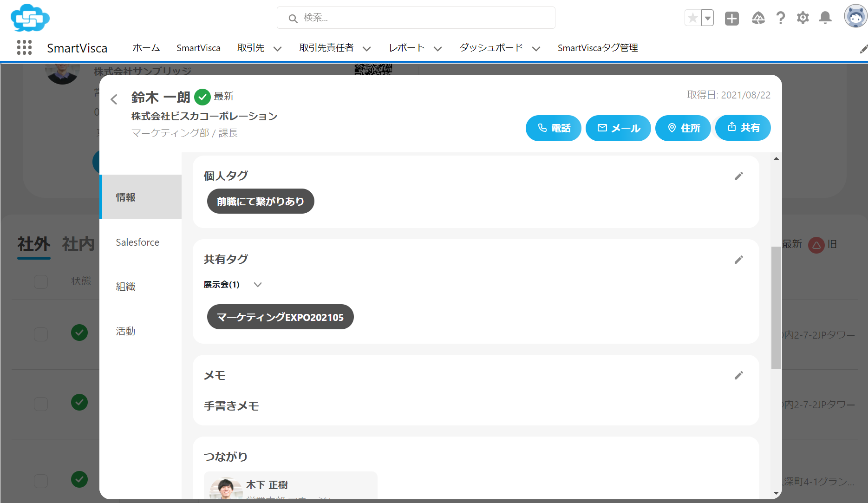Screen dimensions: 868x503
Task: Toggle the third row checkbox in background list
Action: click(41, 481)
